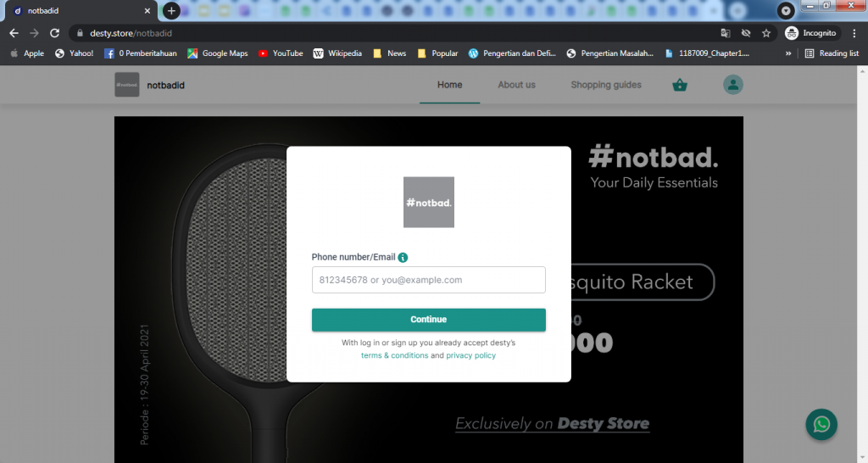Click the Mosquito Racket banner label
The width and height of the screenshot is (868, 463).
pos(643,282)
